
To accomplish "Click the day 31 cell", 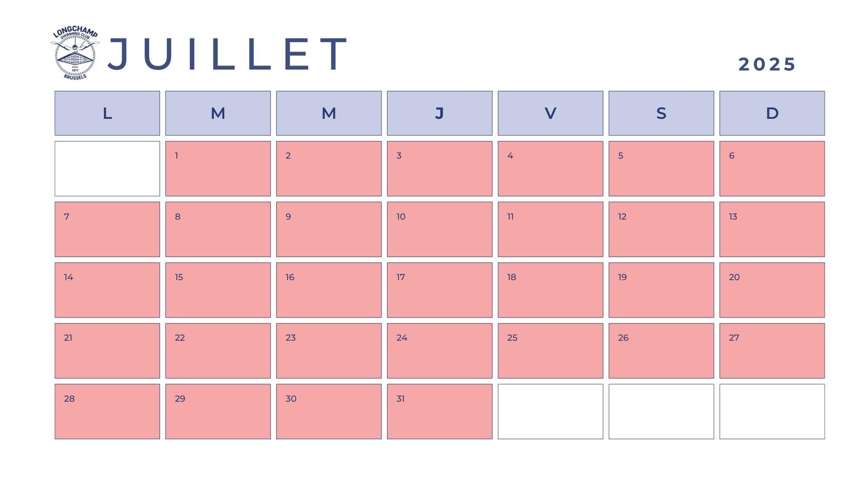I will [439, 411].
